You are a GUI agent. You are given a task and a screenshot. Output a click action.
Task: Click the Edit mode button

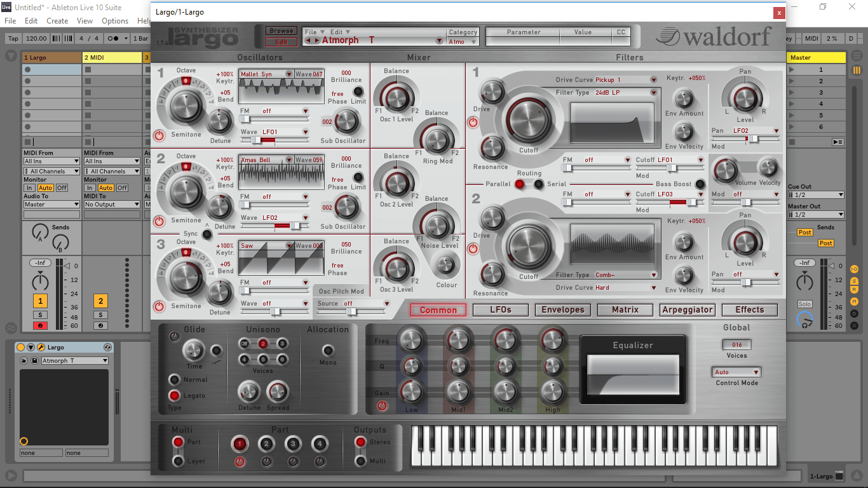pyautogui.click(x=281, y=42)
